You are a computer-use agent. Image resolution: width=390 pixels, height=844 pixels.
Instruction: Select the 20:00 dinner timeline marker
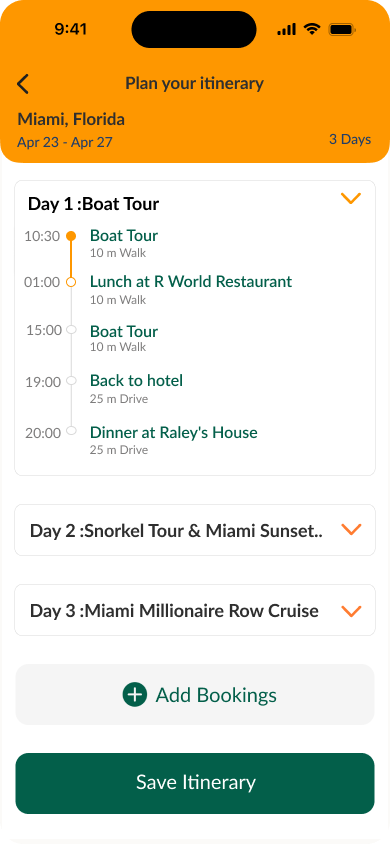[x=70, y=431]
